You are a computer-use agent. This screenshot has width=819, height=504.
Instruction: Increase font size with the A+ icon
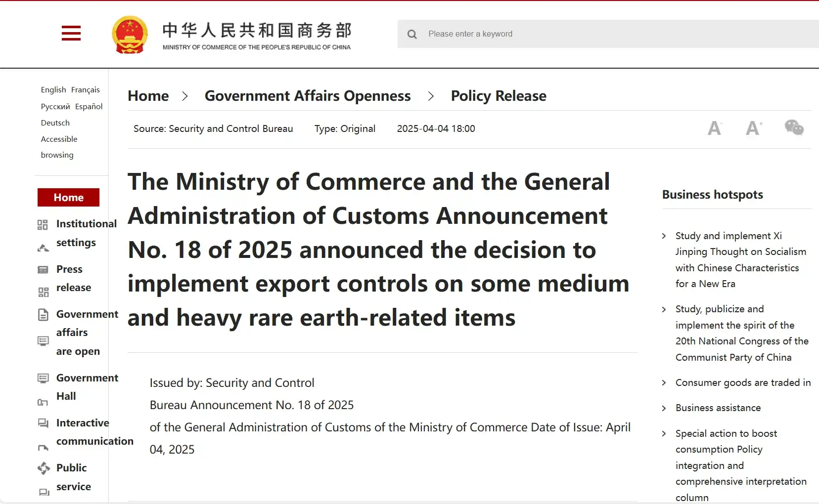(x=753, y=128)
